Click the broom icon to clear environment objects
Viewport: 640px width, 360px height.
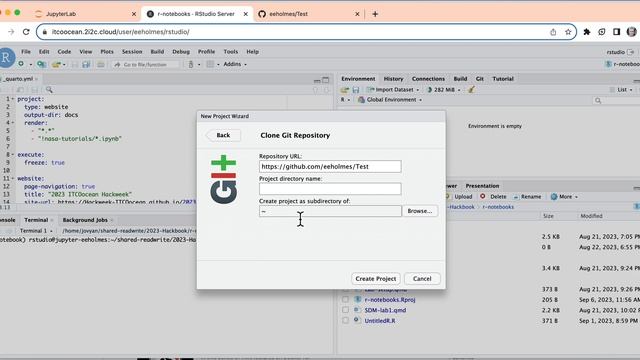click(471, 89)
